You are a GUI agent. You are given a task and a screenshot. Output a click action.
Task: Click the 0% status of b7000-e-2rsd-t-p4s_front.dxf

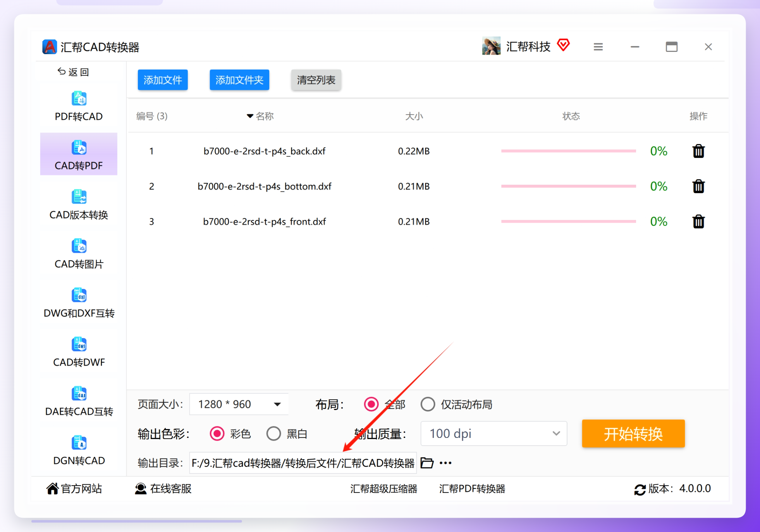659,221
